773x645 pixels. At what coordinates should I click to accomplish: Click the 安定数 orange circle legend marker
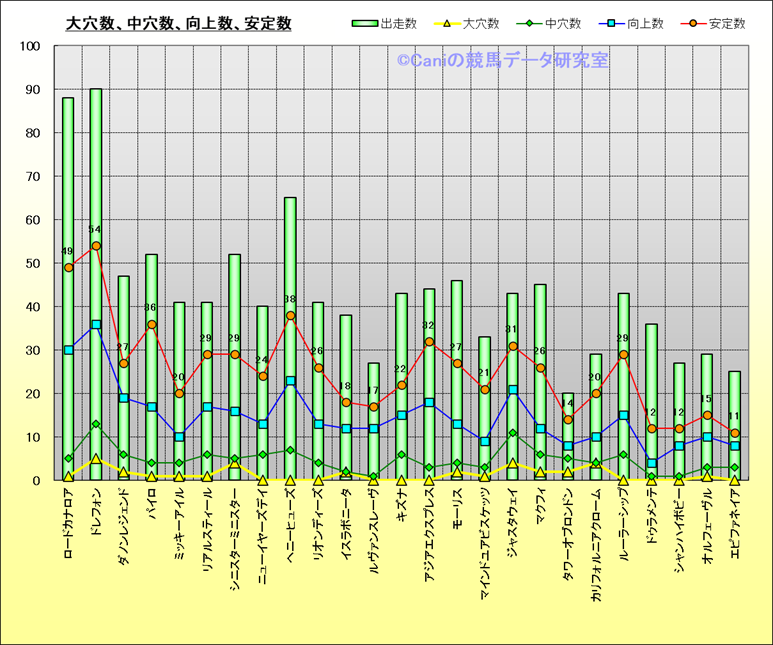tap(696, 23)
